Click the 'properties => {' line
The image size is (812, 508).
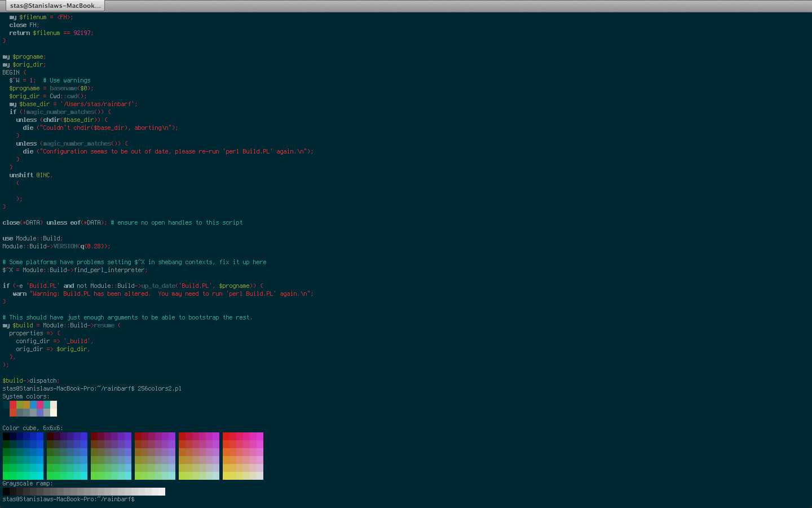point(34,334)
